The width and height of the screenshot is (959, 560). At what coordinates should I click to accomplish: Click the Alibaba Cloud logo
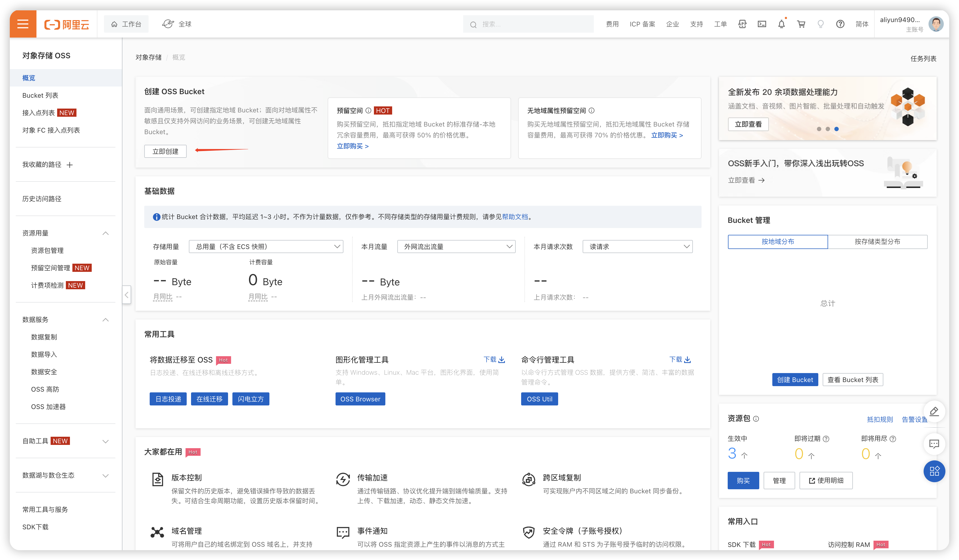pyautogui.click(x=67, y=24)
